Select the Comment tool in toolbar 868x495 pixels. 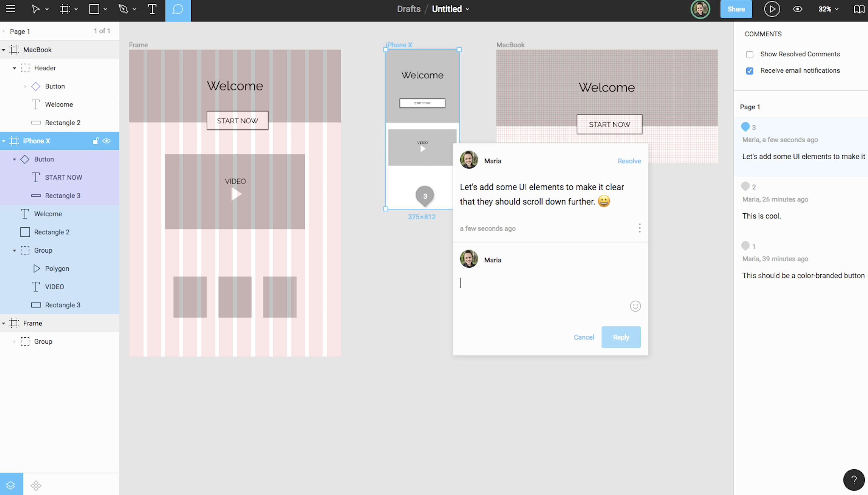178,10
